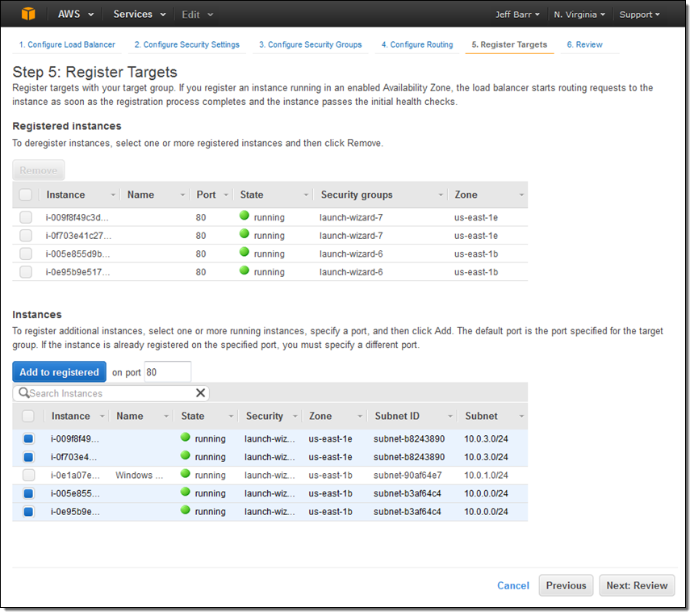Click the magnifier icon in Search Instances
Screen dimensions: 694x616
pyautogui.click(x=23, y=393)
